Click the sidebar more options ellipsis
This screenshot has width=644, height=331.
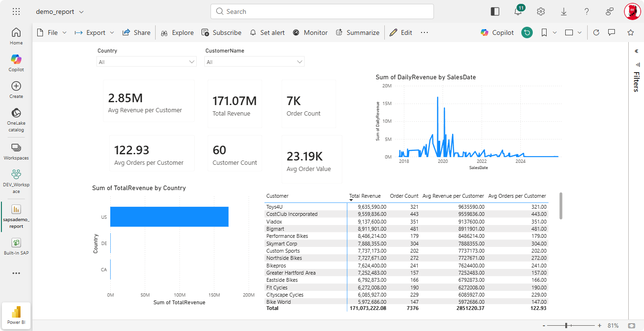tap(16, 273)
